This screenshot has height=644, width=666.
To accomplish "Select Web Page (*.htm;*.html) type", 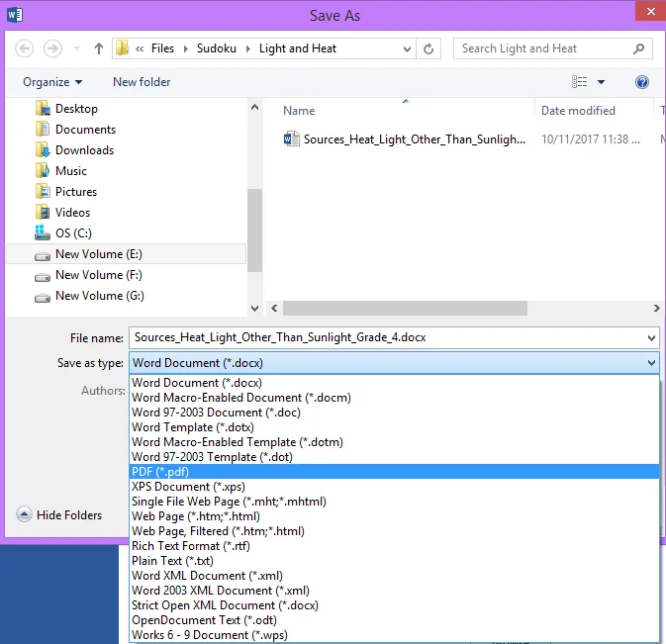I will click(394, 516).
